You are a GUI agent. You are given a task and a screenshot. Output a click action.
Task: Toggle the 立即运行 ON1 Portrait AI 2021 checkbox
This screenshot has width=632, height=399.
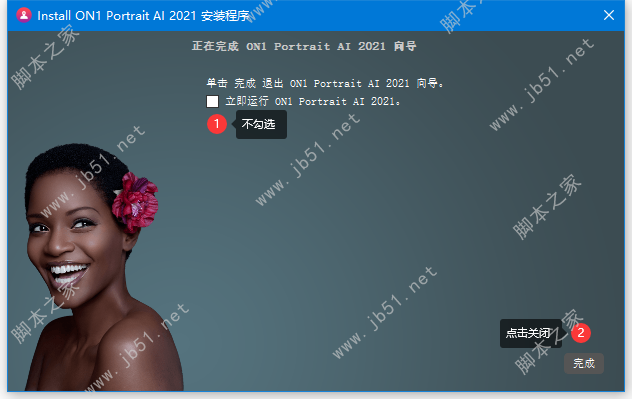coord(212,101)
